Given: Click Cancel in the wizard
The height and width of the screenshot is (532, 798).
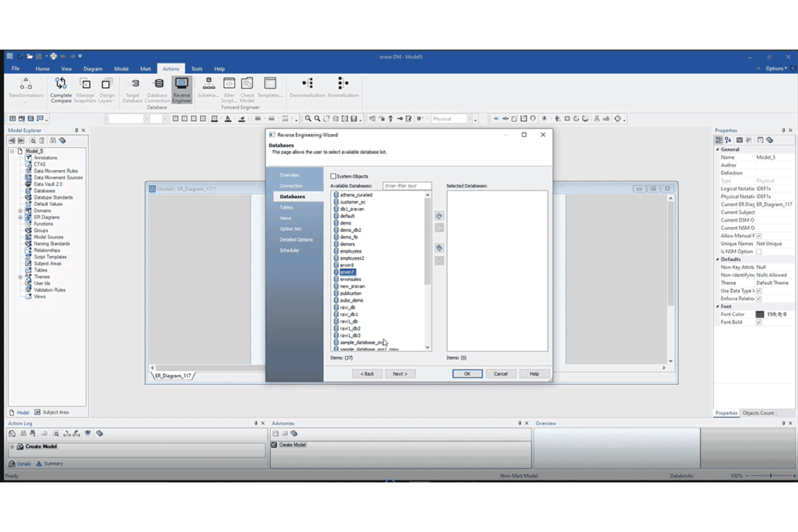Looking at the screenshot, I should coord(501,374).
